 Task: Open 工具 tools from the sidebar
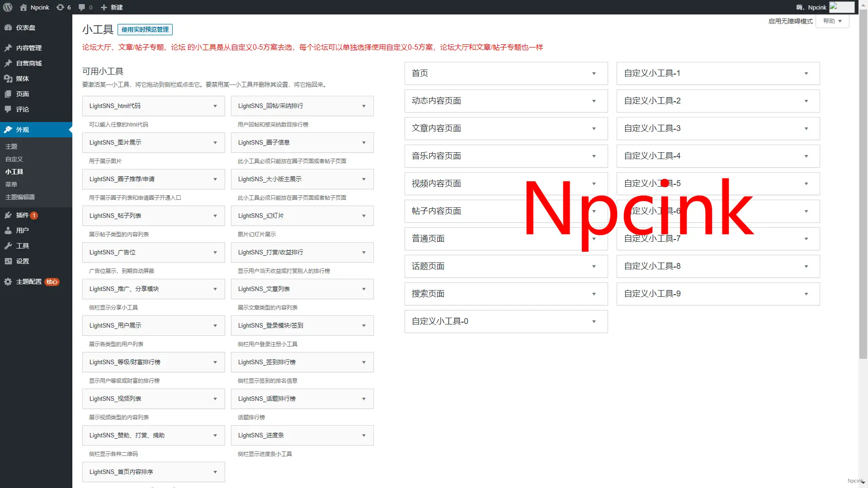20,246
